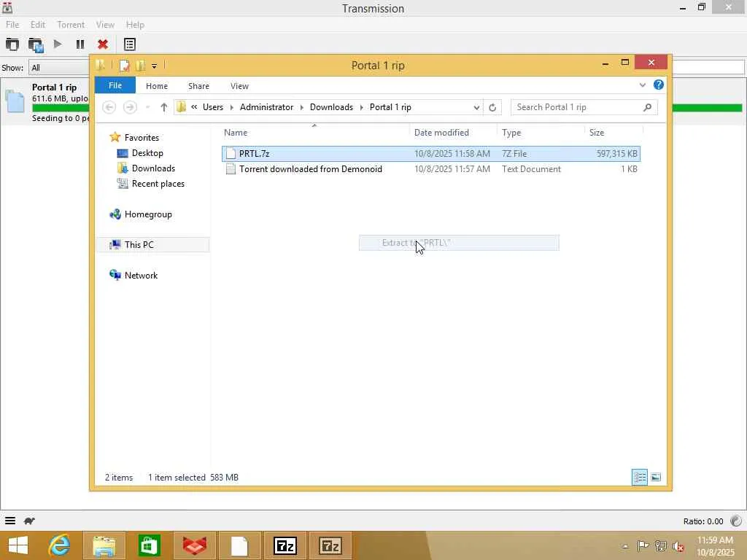The width and height of the screenshot is (747, 560).
Task: Launch Internet Explorer from taskbar
Action: [x=60, y=545]
